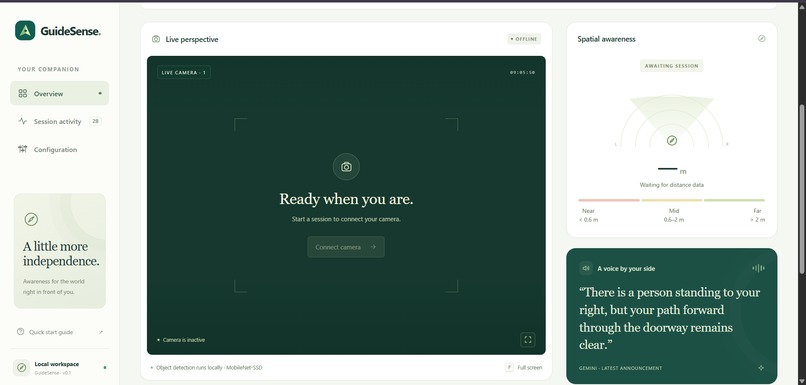Click the 'Near < 0.6 m' range label
806x385 pixels.
pos(588,215)
